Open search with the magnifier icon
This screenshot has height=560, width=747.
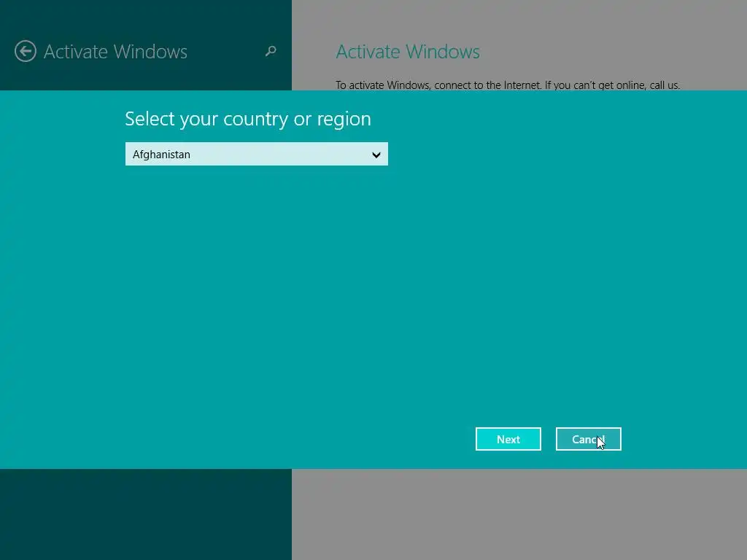(x=271, y=51)
